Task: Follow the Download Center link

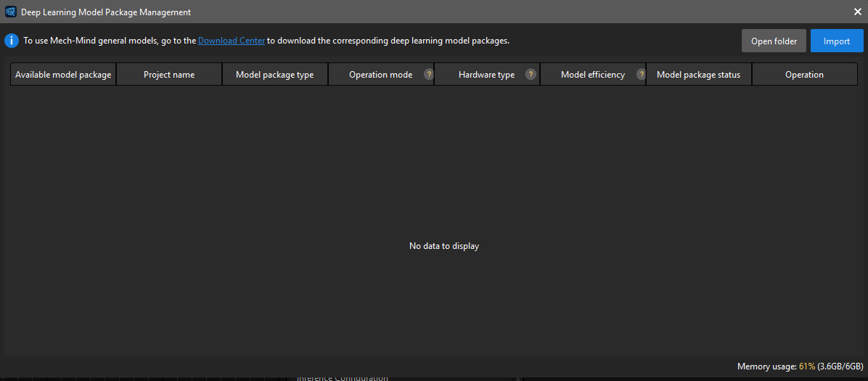Action: click(232, 41)
